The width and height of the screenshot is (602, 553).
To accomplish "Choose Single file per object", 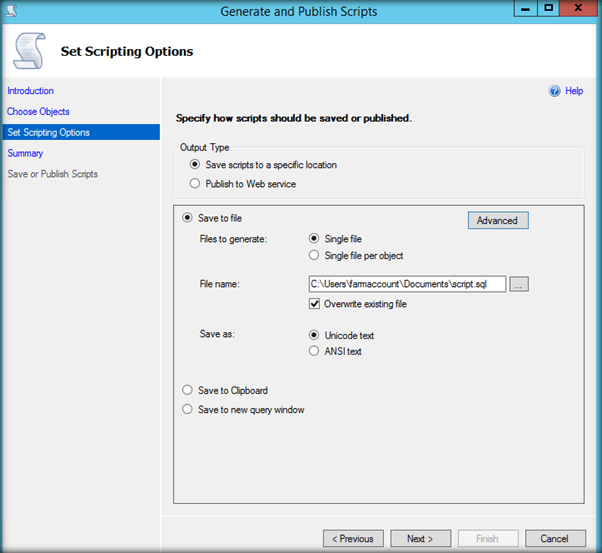I will point(315,256).
